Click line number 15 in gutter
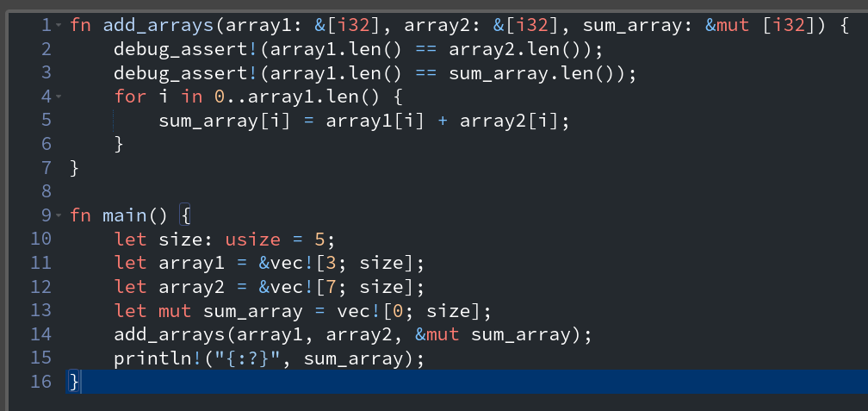868x411 pixels. (40, 358)
